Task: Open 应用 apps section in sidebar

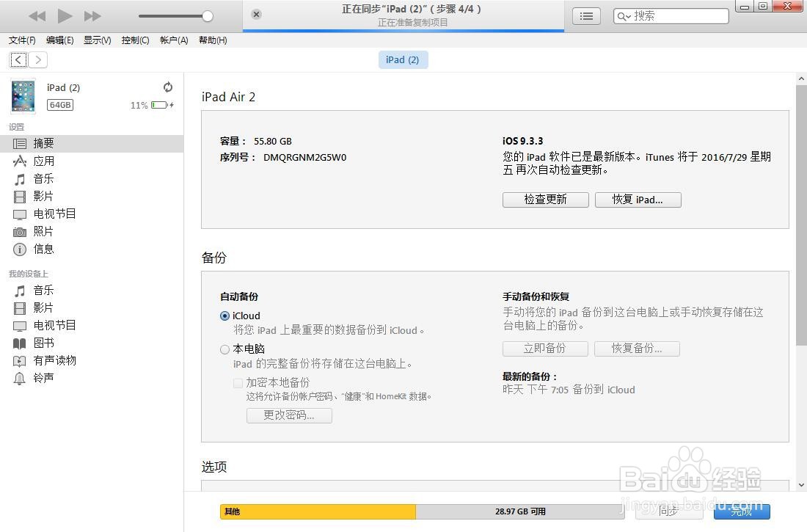Action: click(x=92, y=161)
